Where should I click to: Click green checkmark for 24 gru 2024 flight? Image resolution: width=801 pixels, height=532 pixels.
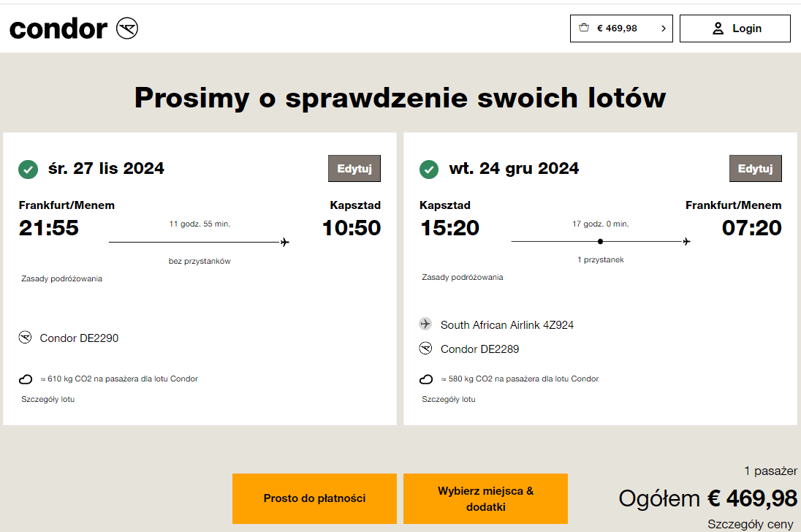pyautogui.click(x=429, y=169)
